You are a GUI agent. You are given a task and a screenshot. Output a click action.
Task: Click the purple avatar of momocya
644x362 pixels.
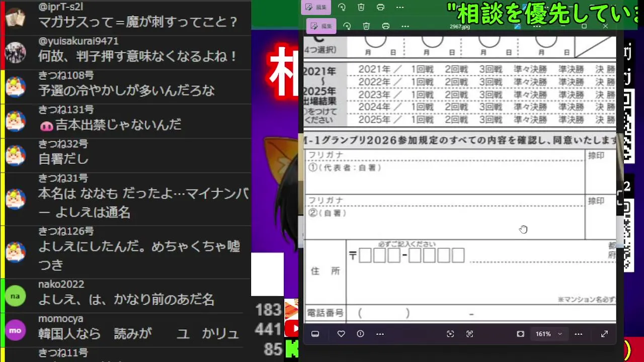pyautogui.click(x=15, y=330)
